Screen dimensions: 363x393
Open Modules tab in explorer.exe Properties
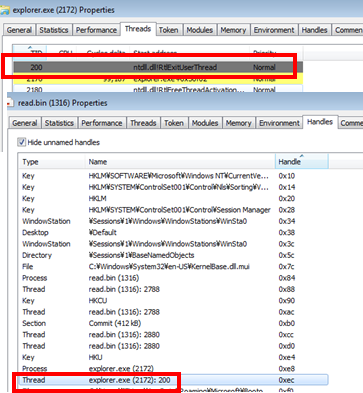[200, 30]
